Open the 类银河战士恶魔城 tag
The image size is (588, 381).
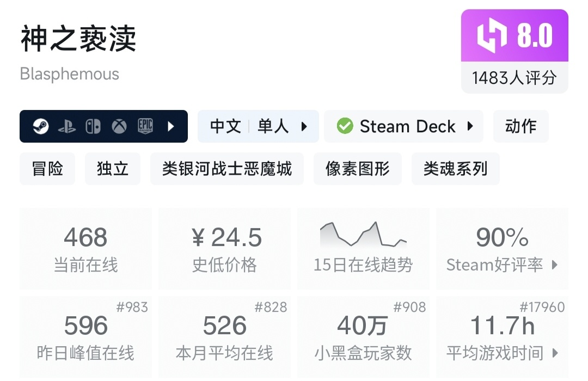tap(227, 169)
